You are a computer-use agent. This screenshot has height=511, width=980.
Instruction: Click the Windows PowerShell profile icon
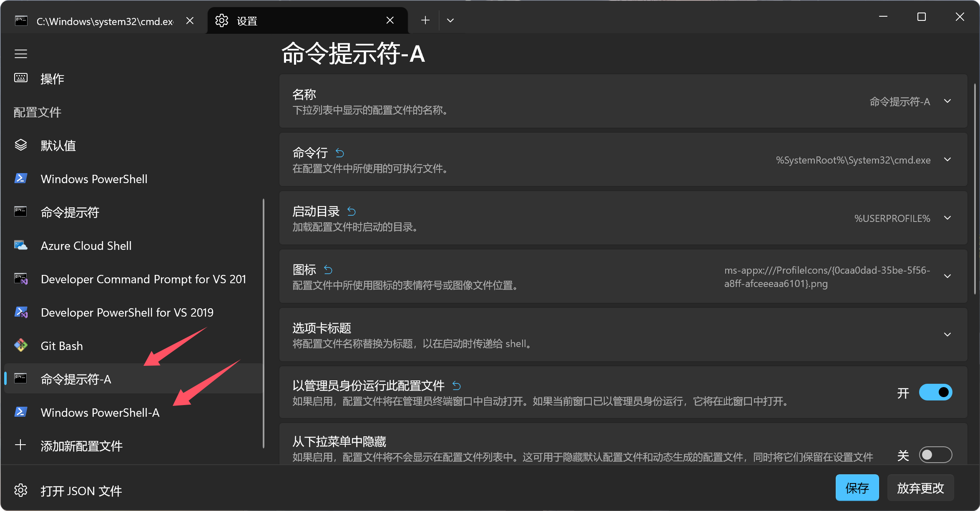[x=21, y=178]
